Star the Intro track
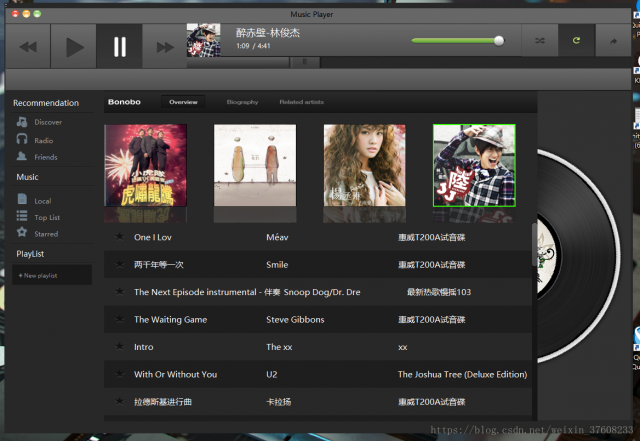The height and width of the screenshot is (441, 640). 120,346
